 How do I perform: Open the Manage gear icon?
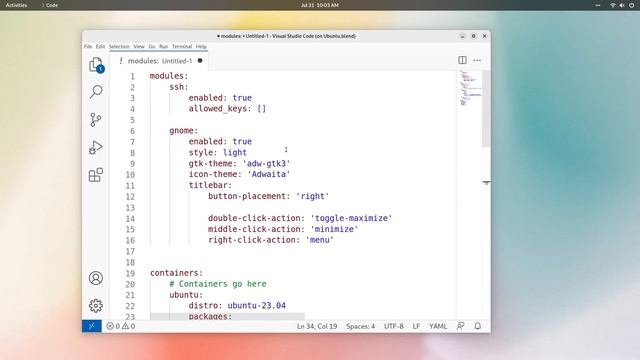96,306
